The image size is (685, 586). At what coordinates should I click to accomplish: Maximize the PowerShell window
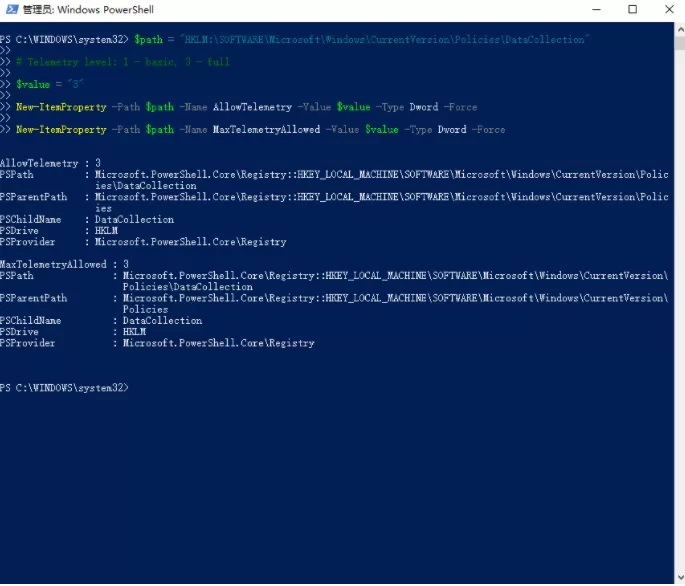pyautogui.click(x=632, y=9)
